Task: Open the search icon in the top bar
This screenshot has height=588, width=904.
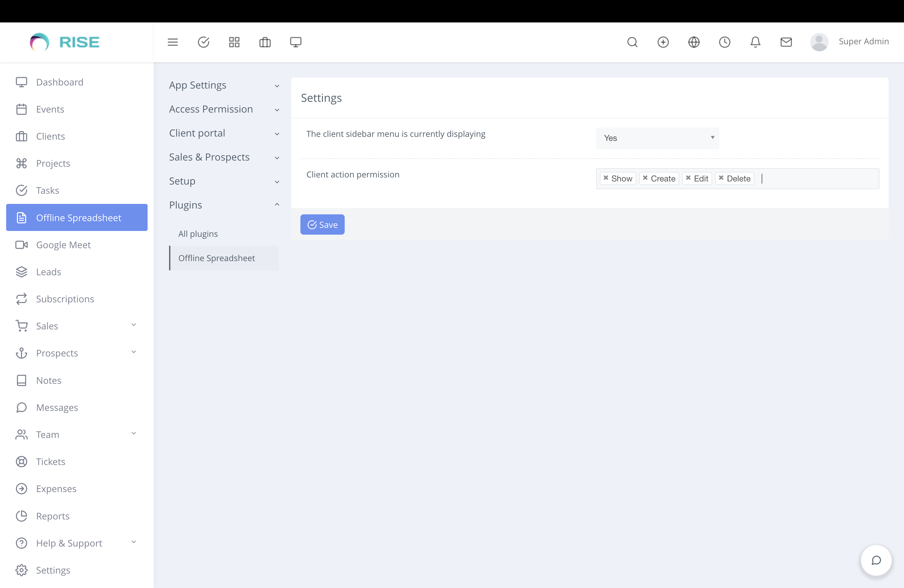Action: tap(632, 42)
